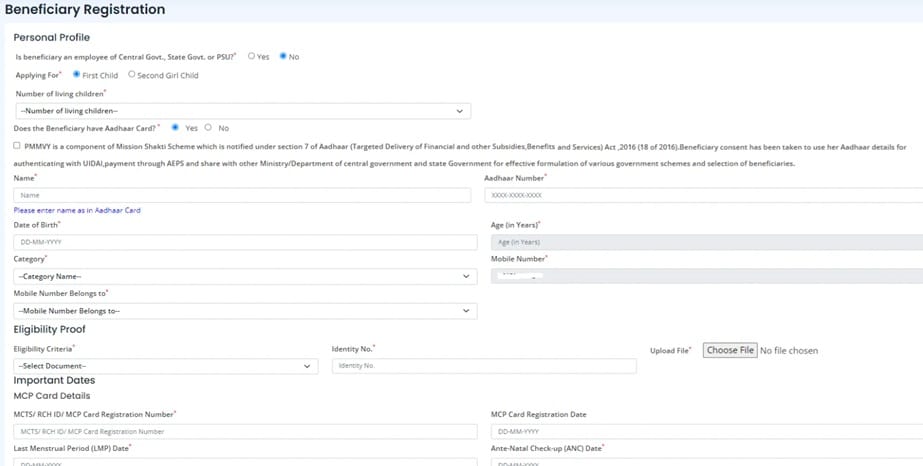
Task: Click the 'No file chosen' text
Action: [x=789, y=351]
